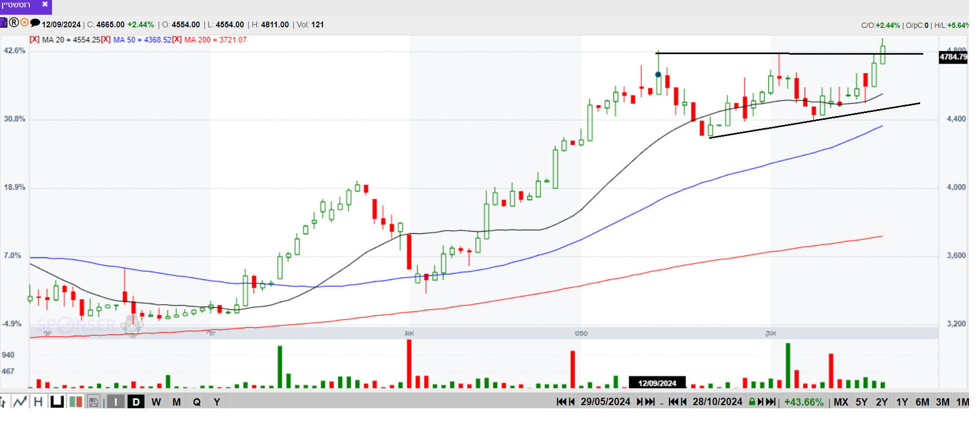Click the H/L:+5.64% readout
This screenshot has width=980, height=434.
point(951,25)
